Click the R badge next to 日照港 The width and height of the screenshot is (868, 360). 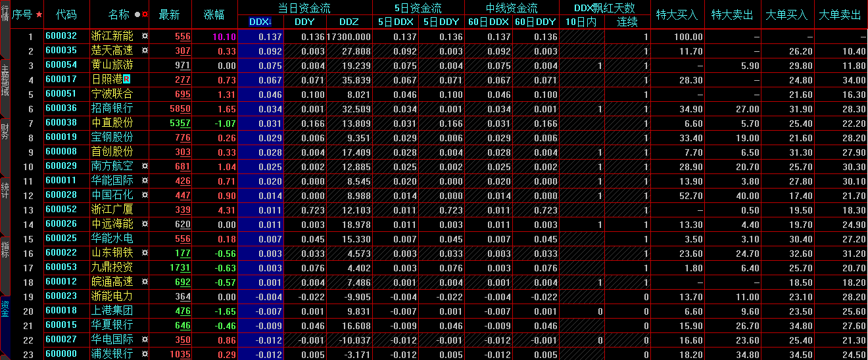point(127,79)
